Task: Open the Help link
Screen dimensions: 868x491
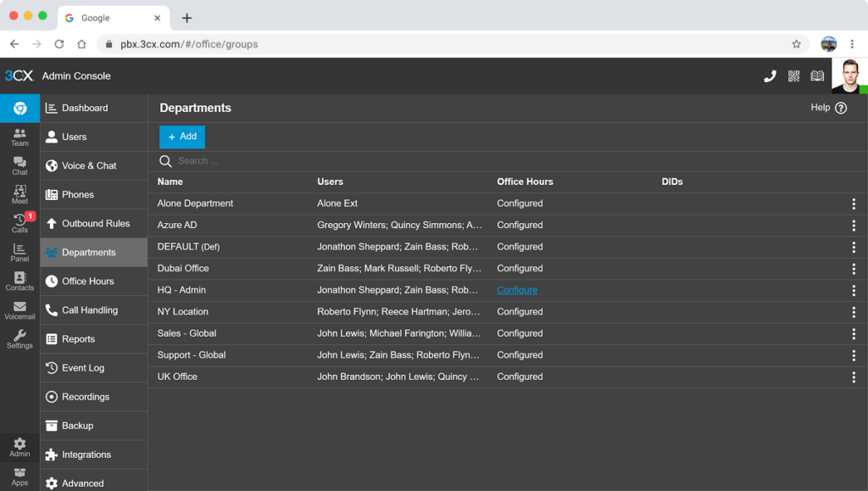Action: [828, 108]
